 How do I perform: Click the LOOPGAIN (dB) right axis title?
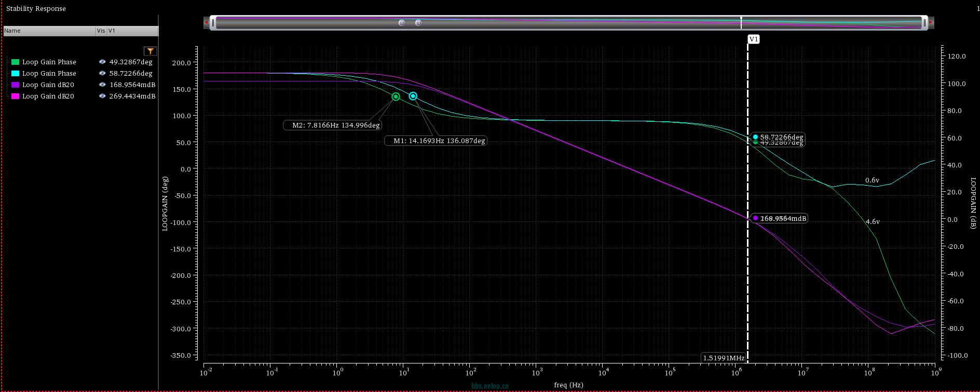pyautogui.click(x=973, y=203)
